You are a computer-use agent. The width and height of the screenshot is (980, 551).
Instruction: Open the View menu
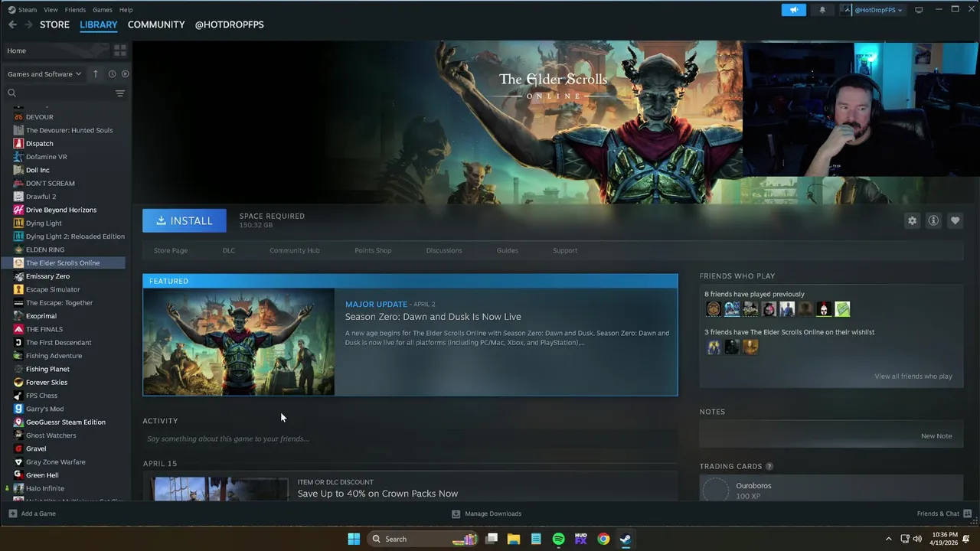51,10
